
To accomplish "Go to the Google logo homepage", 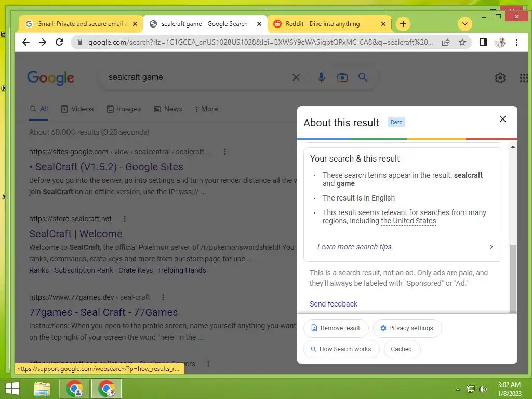I will click(x=50, y=78).
